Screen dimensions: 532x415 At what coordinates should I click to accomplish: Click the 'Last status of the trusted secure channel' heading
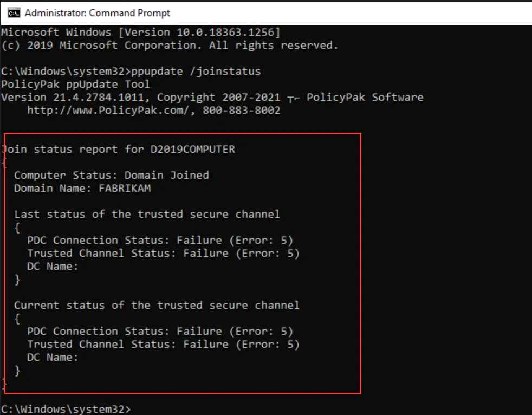[147, 214]
